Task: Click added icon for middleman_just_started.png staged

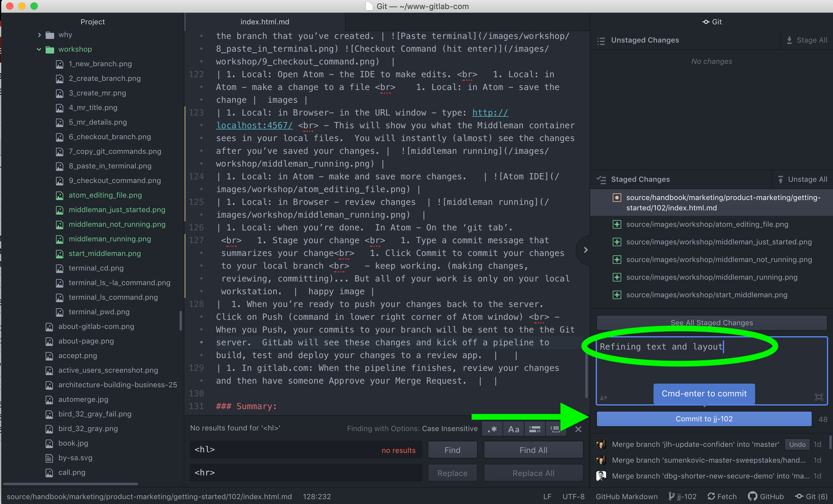Action: (617, 242)
